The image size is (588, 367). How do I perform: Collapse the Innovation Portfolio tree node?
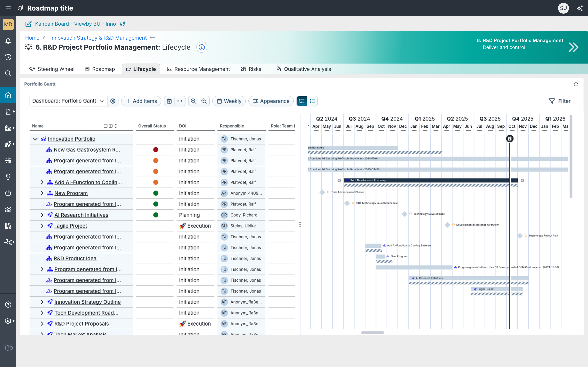pos(35,139)
